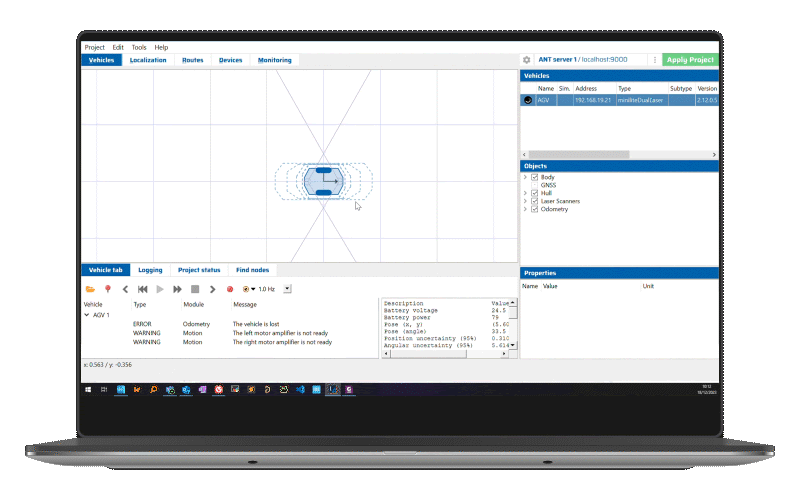Click the Type column header in Vehicles
The image size is (800, 500).
[642, 89]
